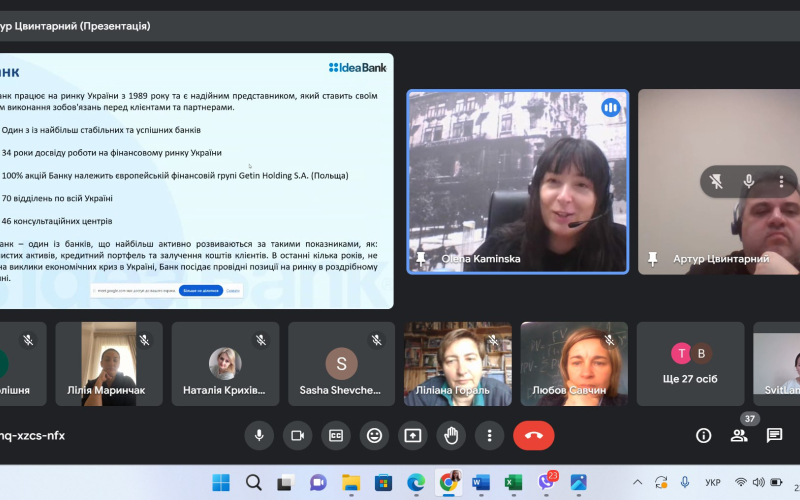Click muted mic icon on Ліліана Гораль's tile
The height and width of the screenshot is (500, 800).
[x=493, y=340]
